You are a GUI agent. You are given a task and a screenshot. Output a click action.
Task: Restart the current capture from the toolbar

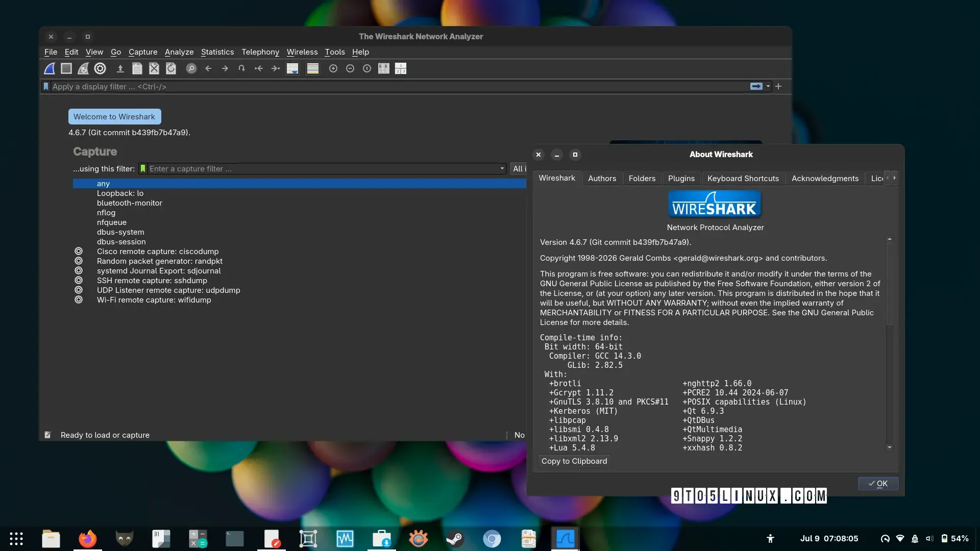click(x=83, y=68)
